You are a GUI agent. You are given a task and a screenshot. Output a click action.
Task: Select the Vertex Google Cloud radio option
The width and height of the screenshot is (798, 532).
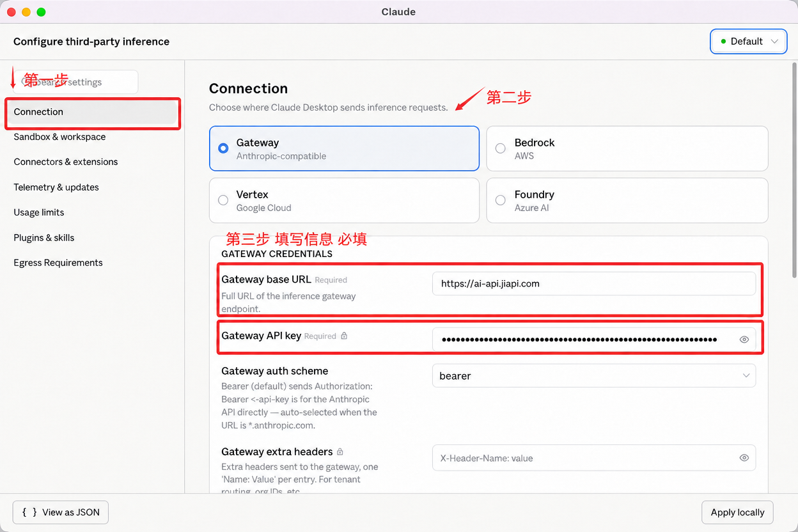click(223, 200)
